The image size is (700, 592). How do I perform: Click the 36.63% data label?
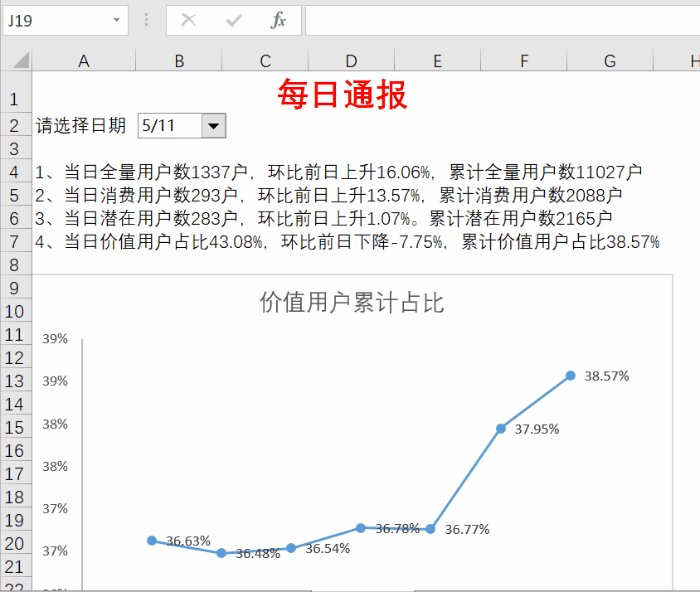[x=188, y=541]
